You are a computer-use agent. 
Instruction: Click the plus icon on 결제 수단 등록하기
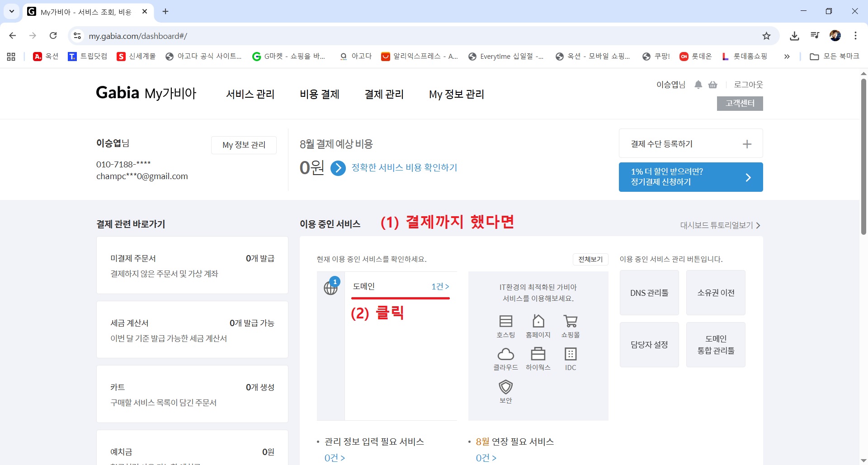[747, 144]
